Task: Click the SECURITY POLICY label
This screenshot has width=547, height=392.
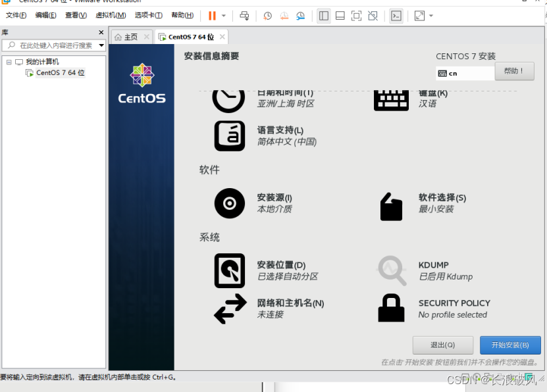Action: click(454, 303)
